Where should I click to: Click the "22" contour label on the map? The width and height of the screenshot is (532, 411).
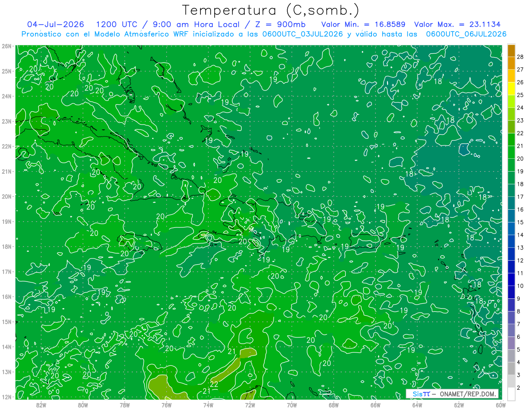click(214, 384)
